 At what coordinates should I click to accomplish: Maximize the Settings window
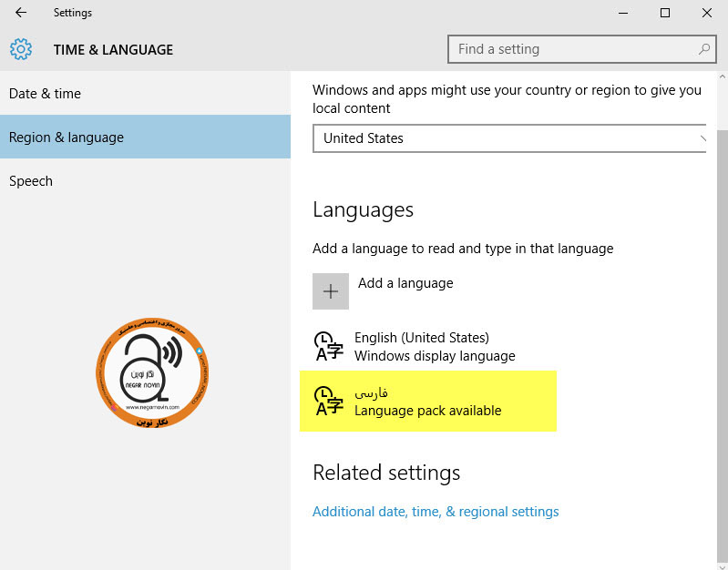pyautogui.click(x=665, y=13)
